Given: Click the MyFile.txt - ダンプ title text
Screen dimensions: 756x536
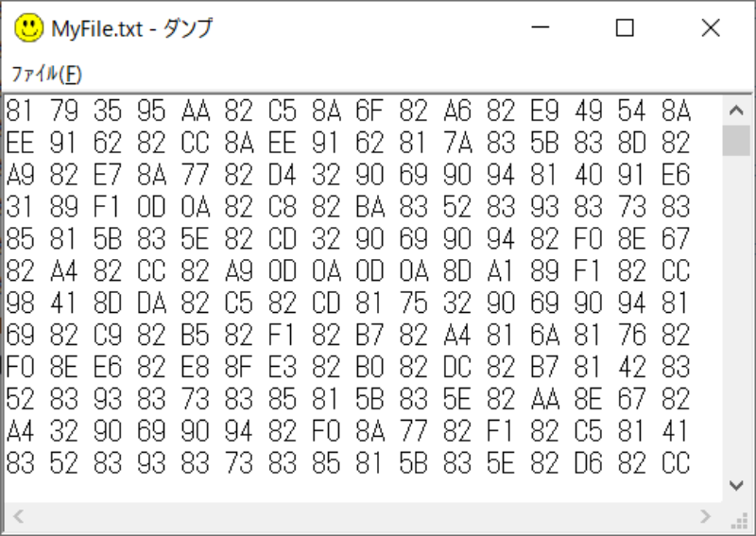Looking at the screenshot, I should tap(132, 28).
